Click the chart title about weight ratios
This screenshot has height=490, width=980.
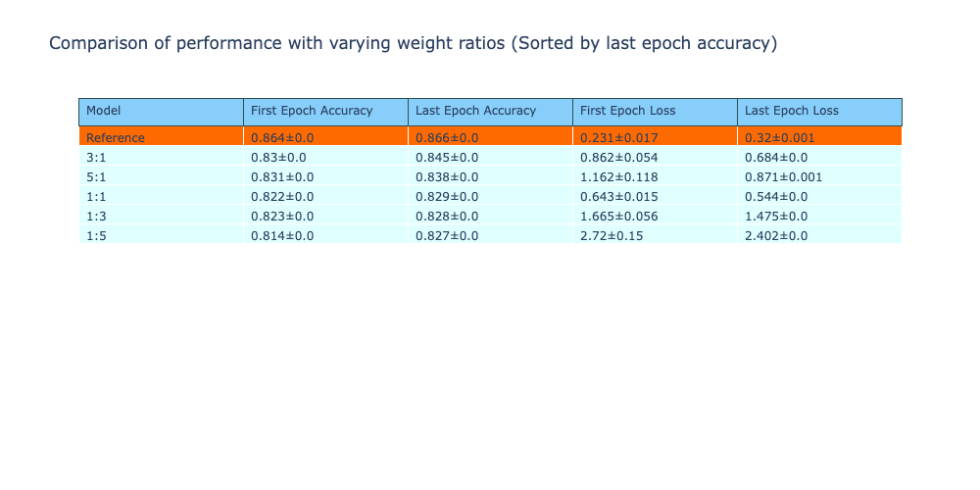(413, 44)
